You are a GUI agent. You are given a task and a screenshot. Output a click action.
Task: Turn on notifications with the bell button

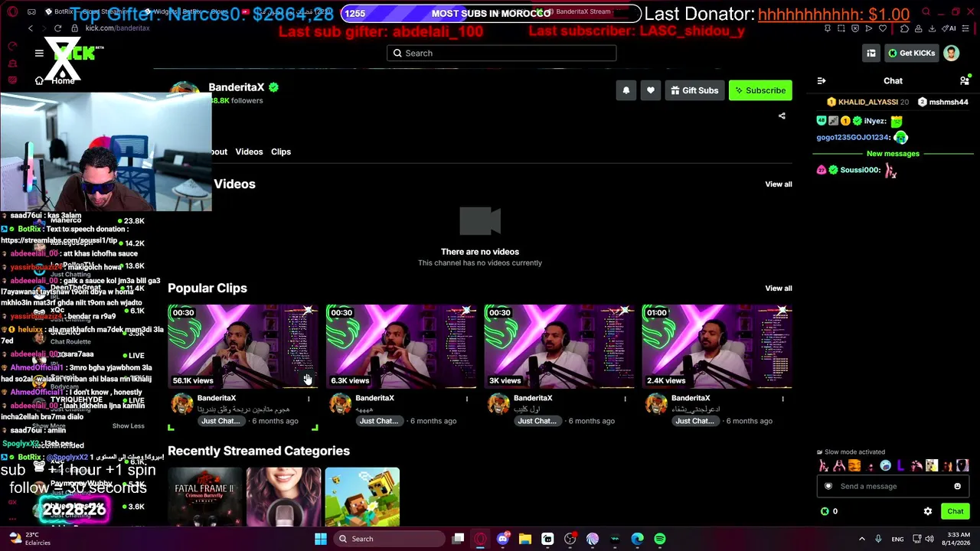[x=626, y=90]
